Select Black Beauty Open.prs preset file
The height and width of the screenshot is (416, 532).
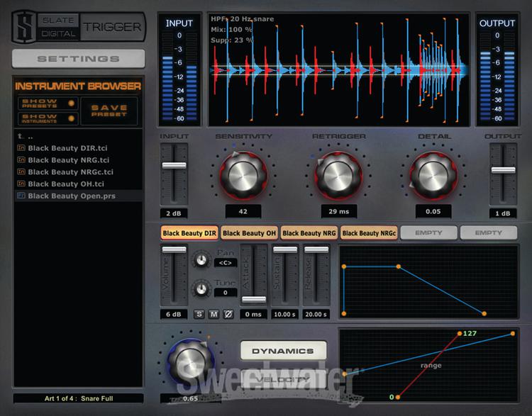tap(71, 196)
